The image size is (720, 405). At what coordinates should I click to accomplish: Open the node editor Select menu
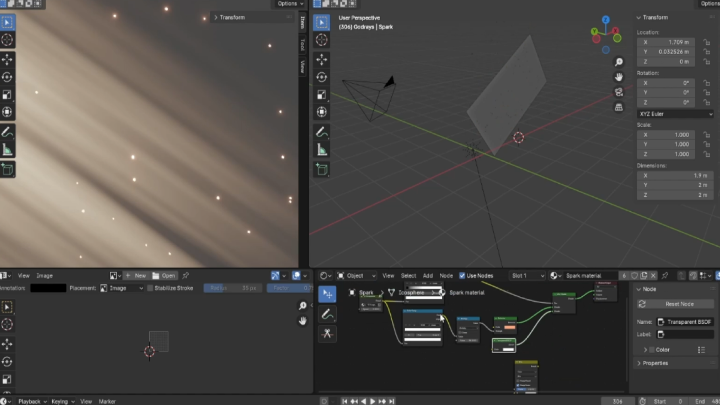(x=408, y=276)
